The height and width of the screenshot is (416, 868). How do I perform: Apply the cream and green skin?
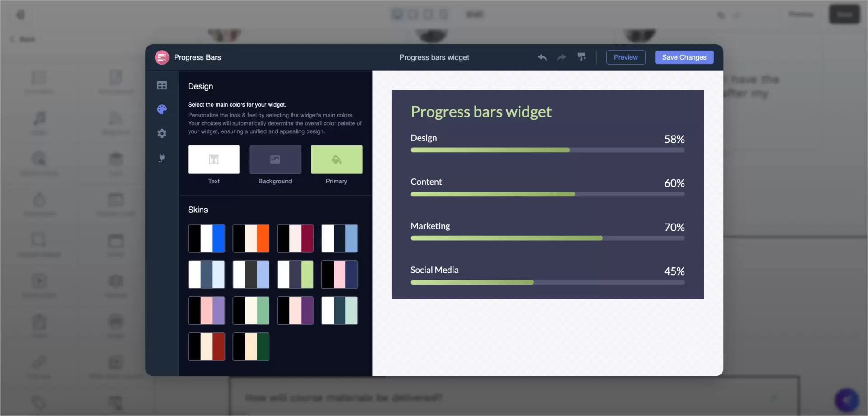250,310
